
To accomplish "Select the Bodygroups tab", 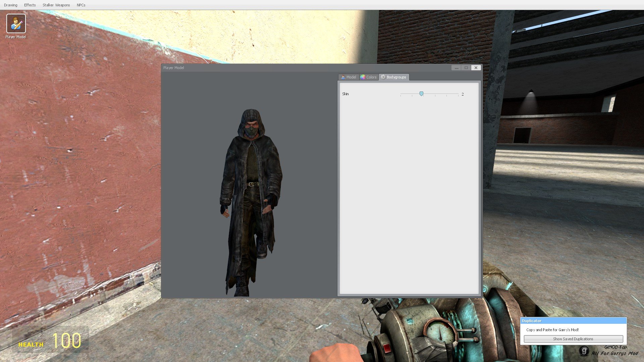I will (x=394, y=77).
